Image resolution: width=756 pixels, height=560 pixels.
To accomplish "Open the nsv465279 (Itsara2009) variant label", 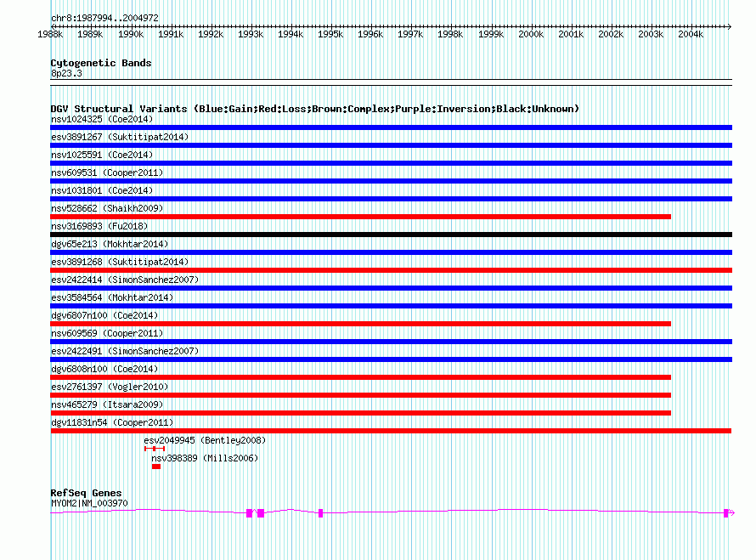I will coord(106,404).
